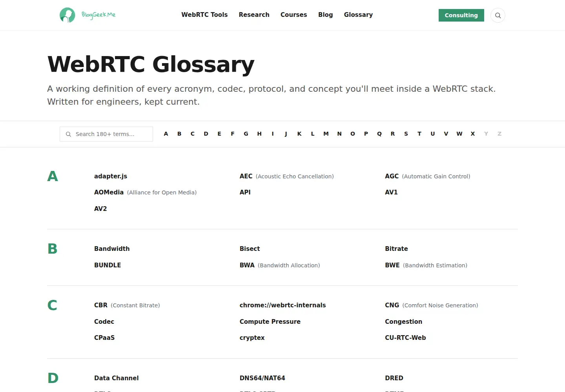View the AV2 glossary entry
Image resolution: width=565 pixels, height=392 pixels.
tap(100, 209)
